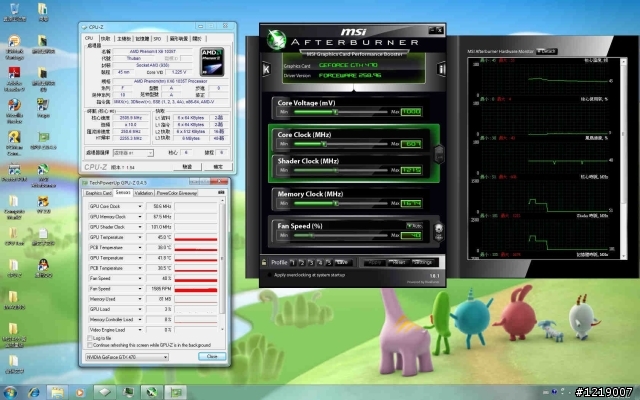Open the Winamp-style desktop icon next to Firefox

[x=43, y=107]
